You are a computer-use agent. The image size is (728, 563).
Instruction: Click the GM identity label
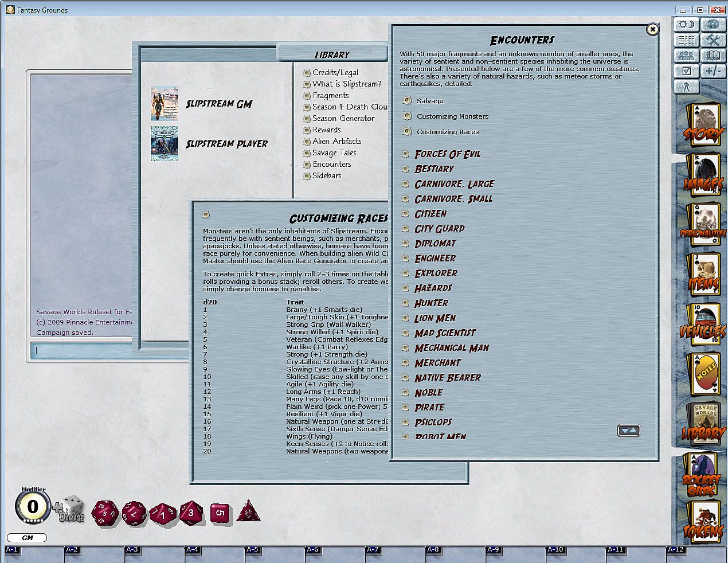(27, 538)
